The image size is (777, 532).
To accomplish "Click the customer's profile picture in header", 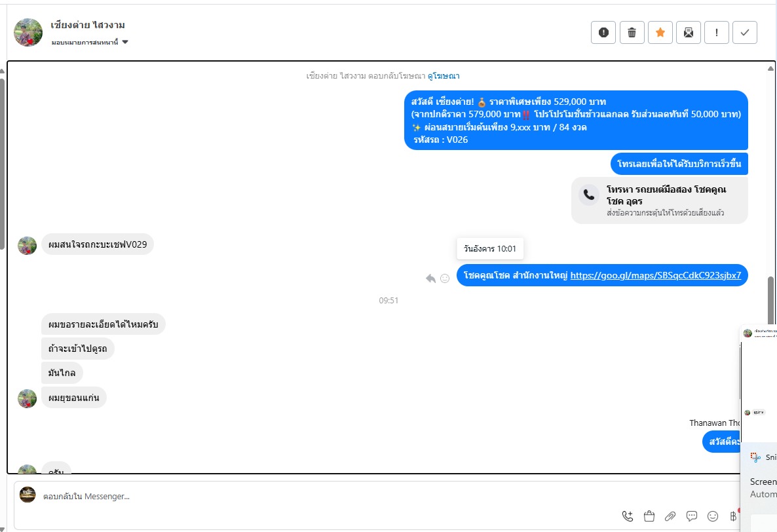I will (28, 32).
